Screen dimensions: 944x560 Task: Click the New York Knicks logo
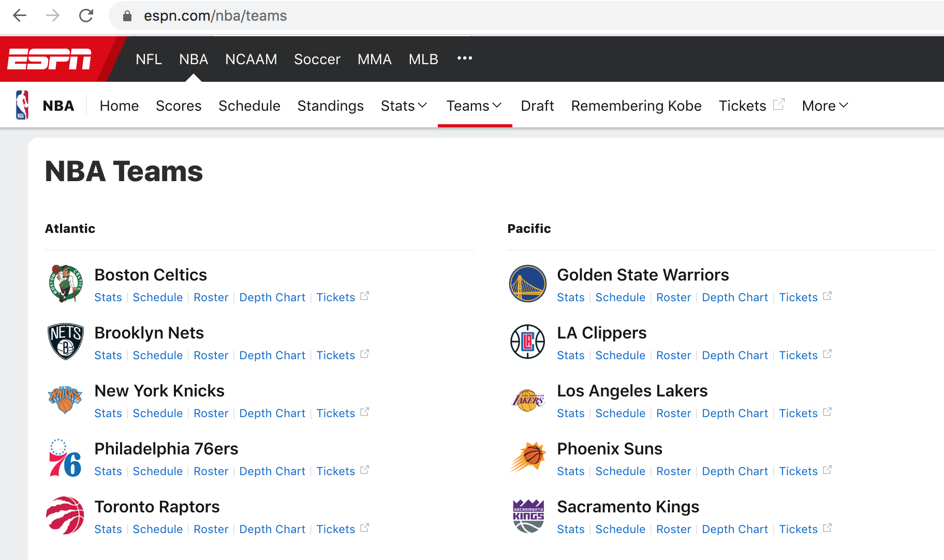click(x=65, y=400)
